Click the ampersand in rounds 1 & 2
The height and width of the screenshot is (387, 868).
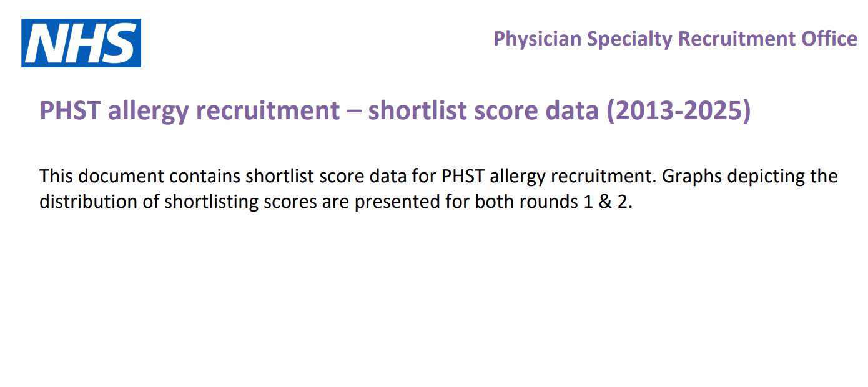[602, 202]
